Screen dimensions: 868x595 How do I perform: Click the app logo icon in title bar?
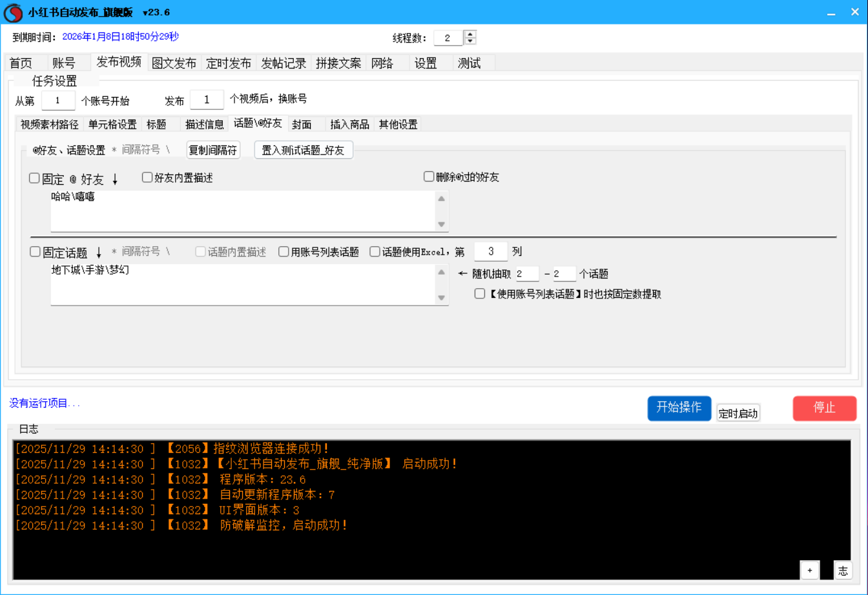(13, 12)
